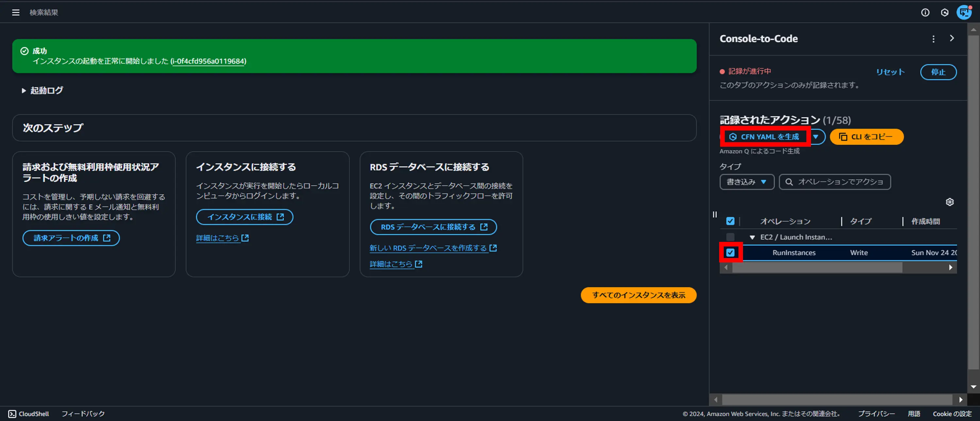Open 新しい RDS データベースを作成する link
Image resolution: width=980 pixels, height=421 pixels.
pos(433,248)
